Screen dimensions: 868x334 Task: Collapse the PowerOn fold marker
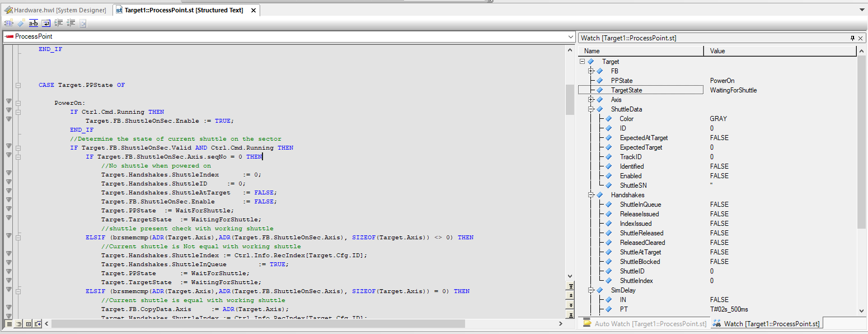coord(18,103)
